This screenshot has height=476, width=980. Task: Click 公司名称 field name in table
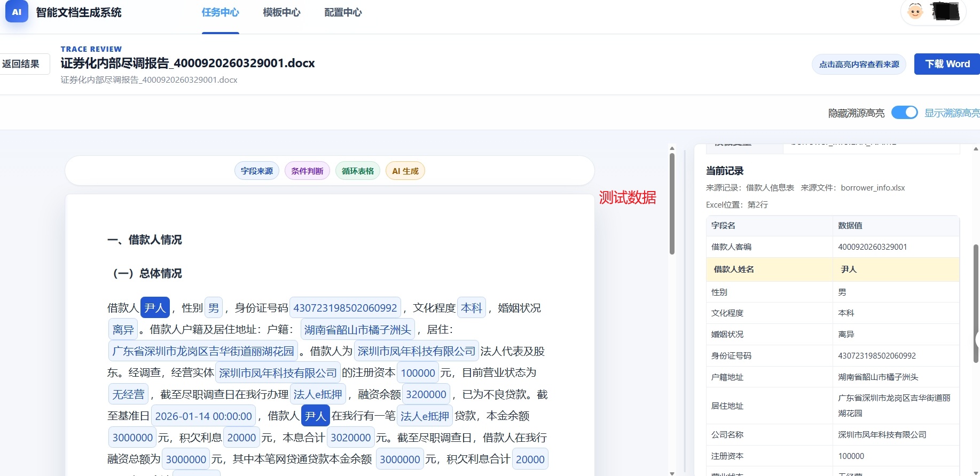[727, 434]
